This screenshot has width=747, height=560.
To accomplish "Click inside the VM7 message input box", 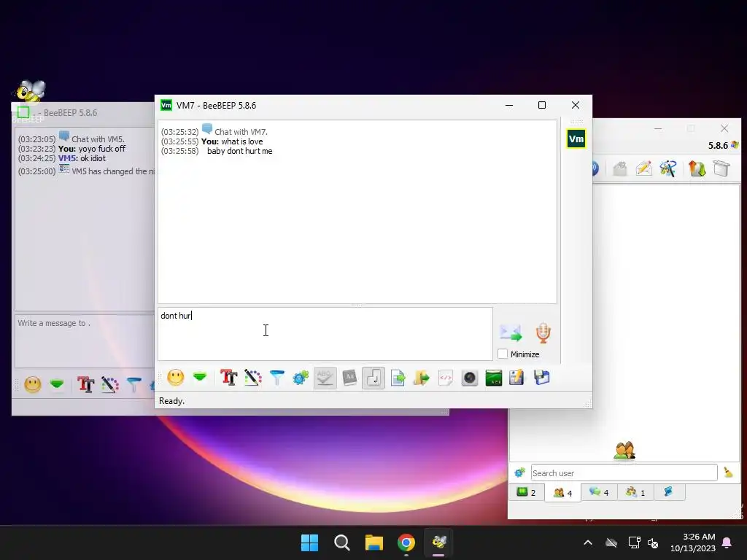I will tap(325, 334).
